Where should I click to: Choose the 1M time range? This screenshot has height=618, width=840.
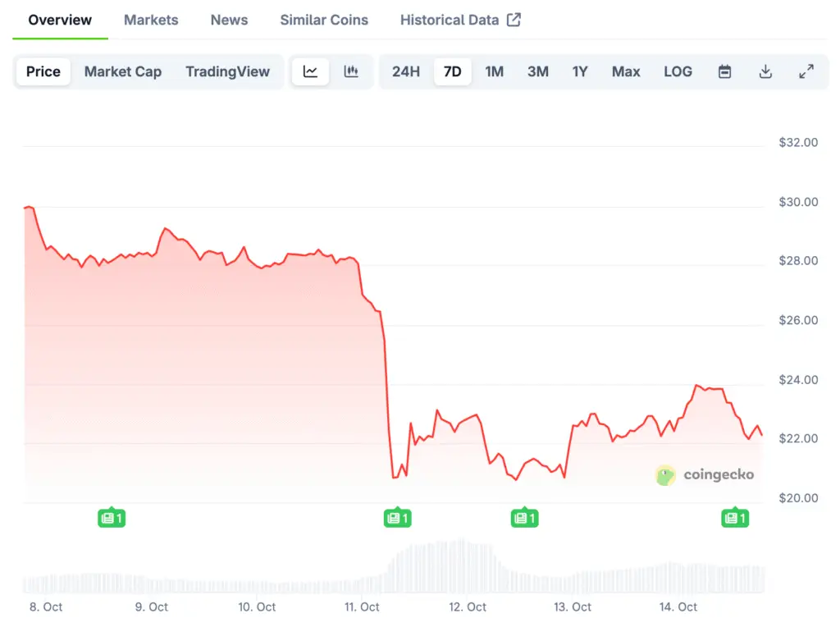494,71
